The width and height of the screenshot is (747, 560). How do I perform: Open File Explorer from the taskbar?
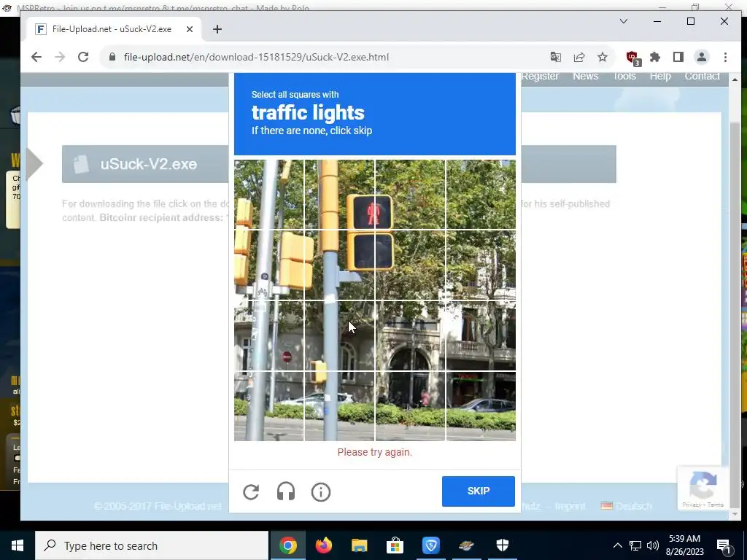359,545
